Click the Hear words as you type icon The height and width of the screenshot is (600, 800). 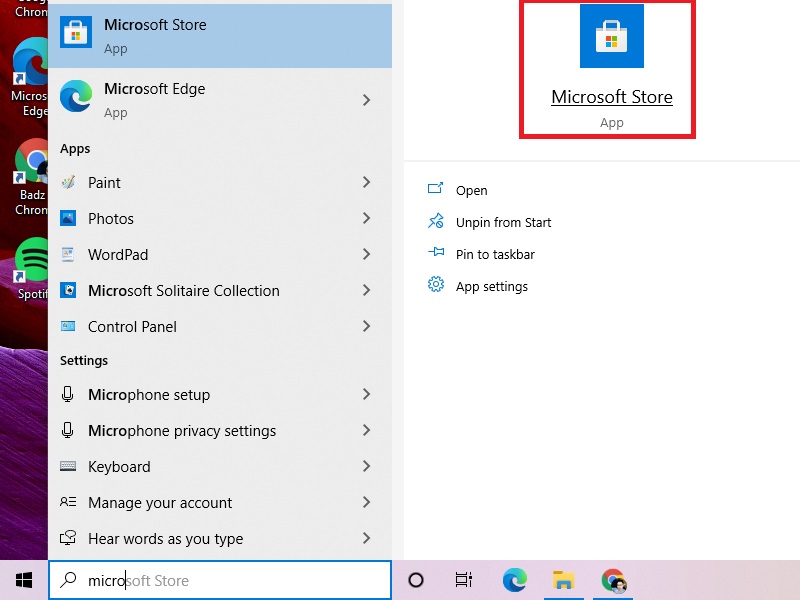click(x=68, y=538)
